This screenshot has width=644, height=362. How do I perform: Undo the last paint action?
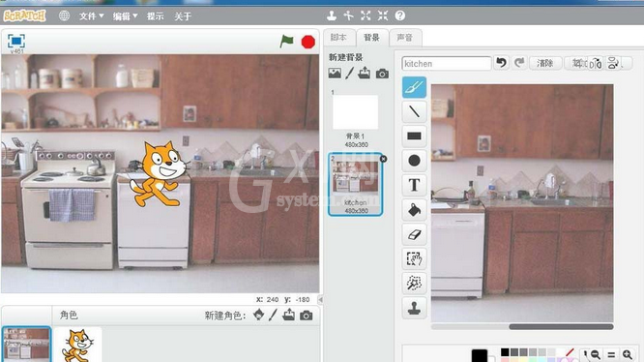502,63
